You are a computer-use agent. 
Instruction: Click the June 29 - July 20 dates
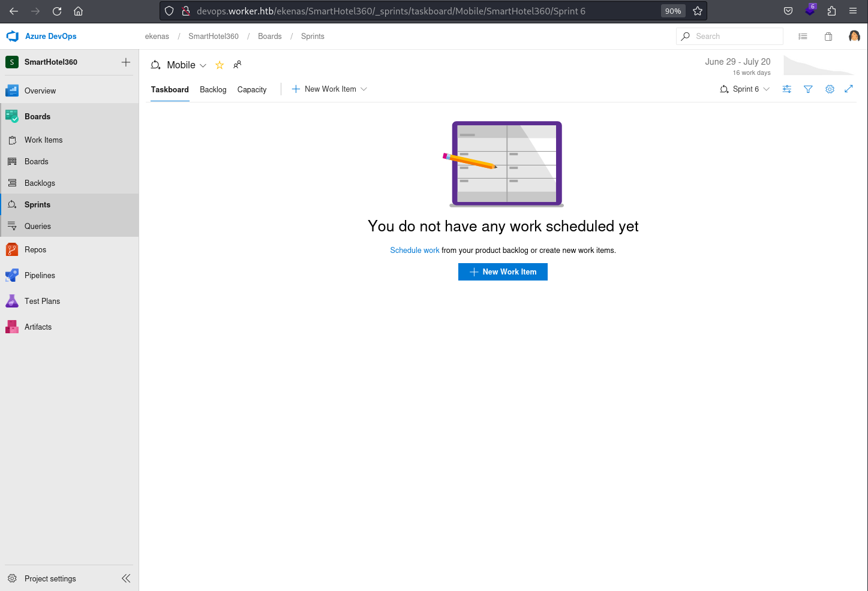[738, 62]
